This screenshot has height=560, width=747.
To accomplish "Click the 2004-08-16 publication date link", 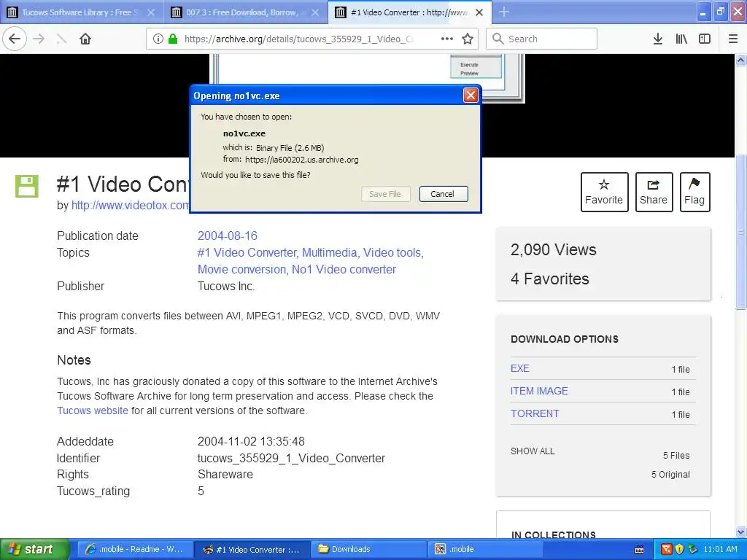I will tap(228, 236).
